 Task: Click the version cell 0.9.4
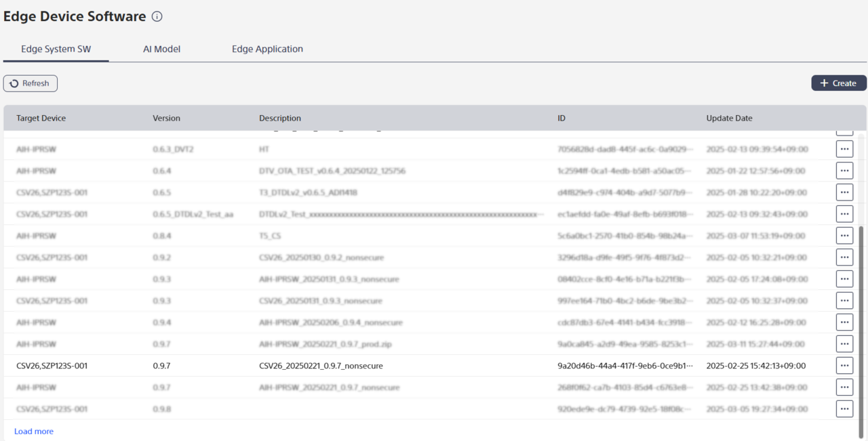point(161,322)
